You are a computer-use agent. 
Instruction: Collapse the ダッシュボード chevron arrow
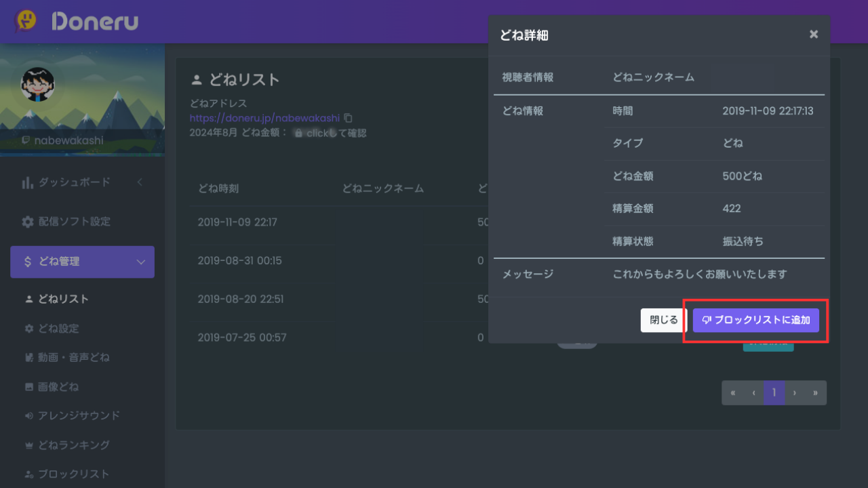click(140, 182)
